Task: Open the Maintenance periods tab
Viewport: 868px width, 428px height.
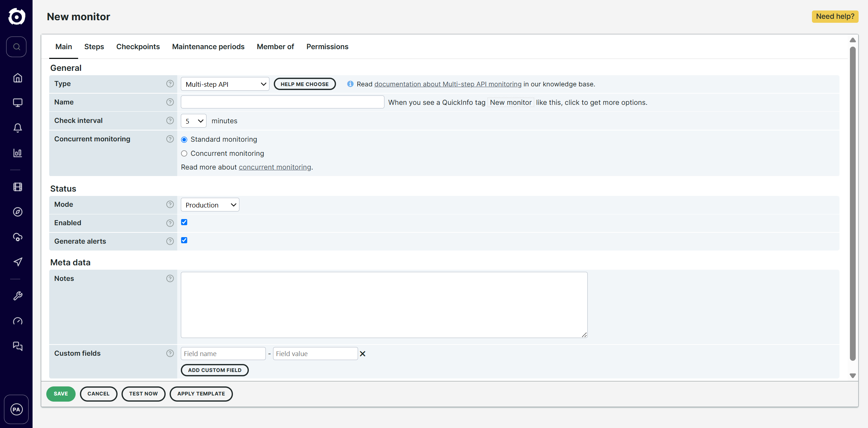Action: coord(208,47)
